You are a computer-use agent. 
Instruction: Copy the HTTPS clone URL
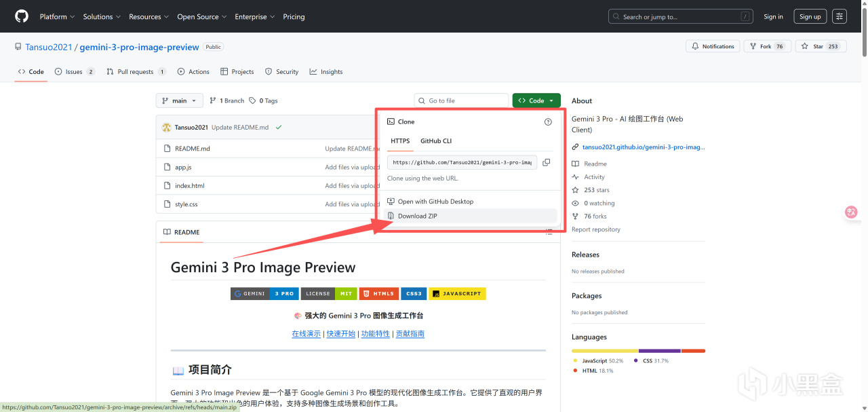(x=547, y=162)
